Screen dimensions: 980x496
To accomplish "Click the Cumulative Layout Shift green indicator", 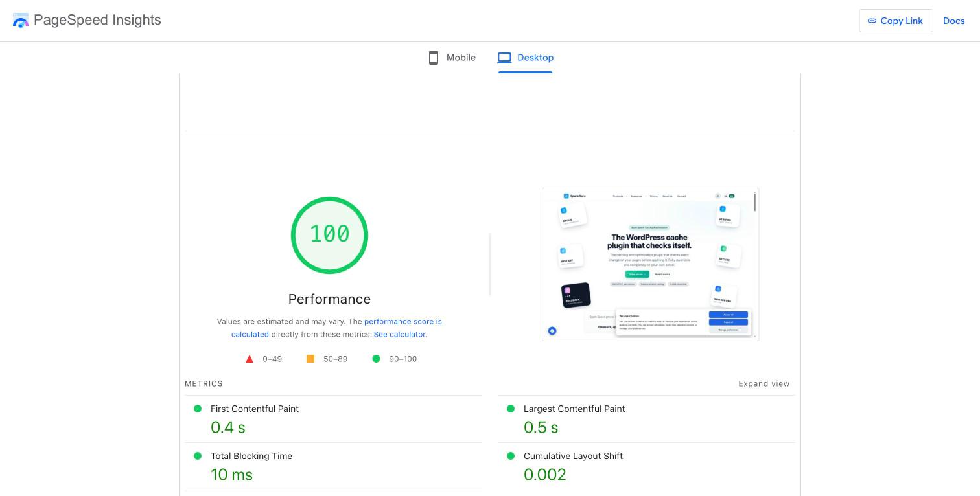I will click(x=511, y=456).
